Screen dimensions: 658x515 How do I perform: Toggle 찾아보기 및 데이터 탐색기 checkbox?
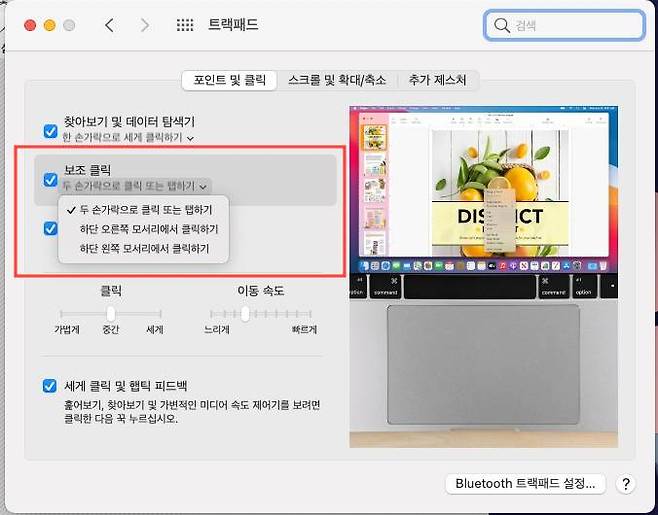click(x=50, y=131)
